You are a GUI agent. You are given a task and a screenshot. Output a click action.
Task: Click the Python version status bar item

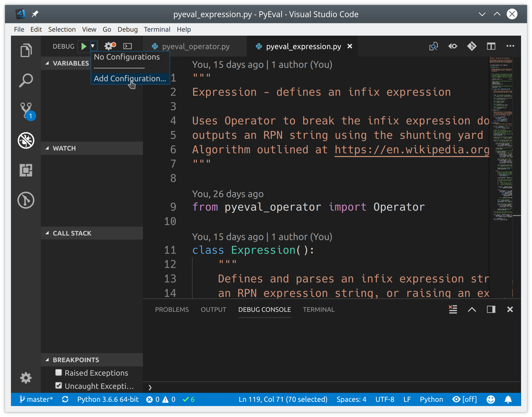point(107,398)
